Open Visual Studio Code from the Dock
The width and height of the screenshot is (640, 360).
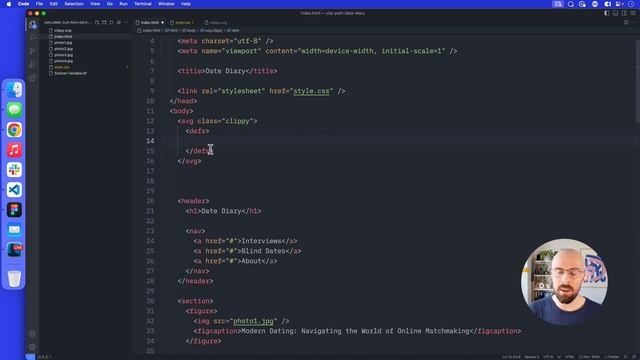point(14,189)
